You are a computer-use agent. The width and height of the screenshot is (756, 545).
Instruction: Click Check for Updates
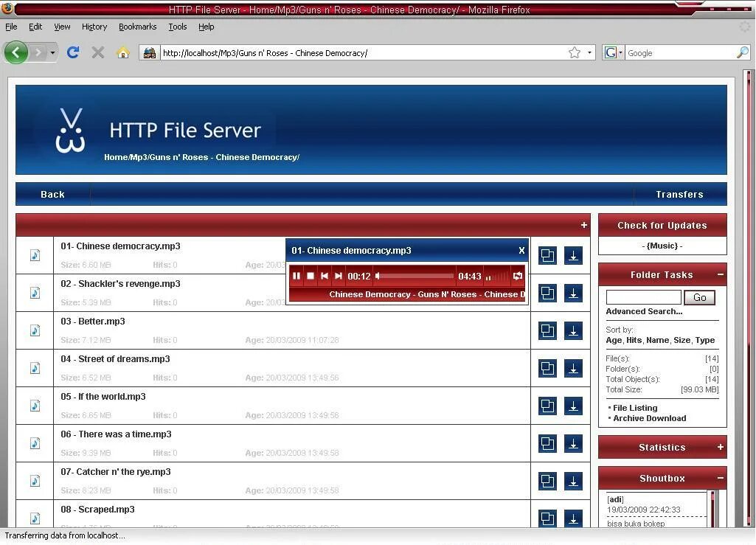click(x=662, y=225)
